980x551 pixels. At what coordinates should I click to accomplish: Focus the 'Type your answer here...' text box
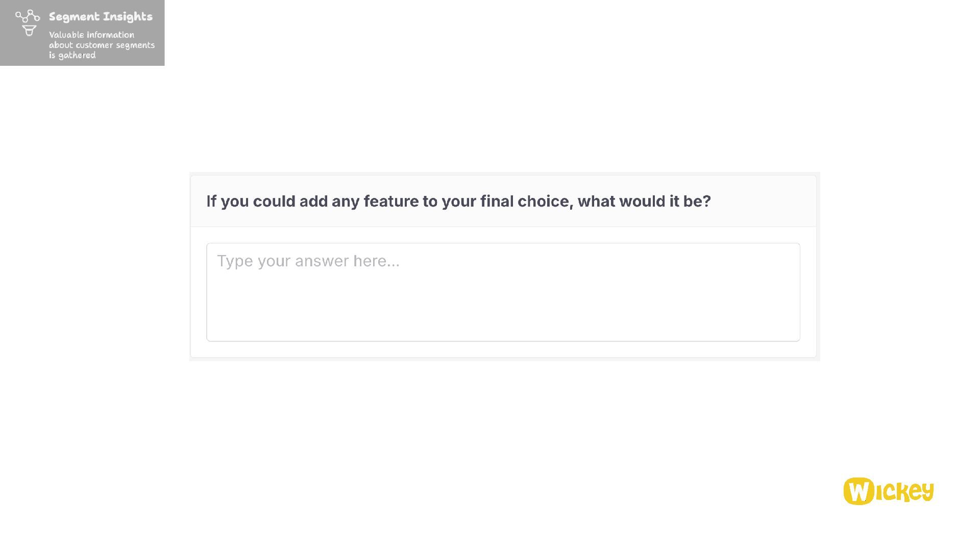point(503,292)
